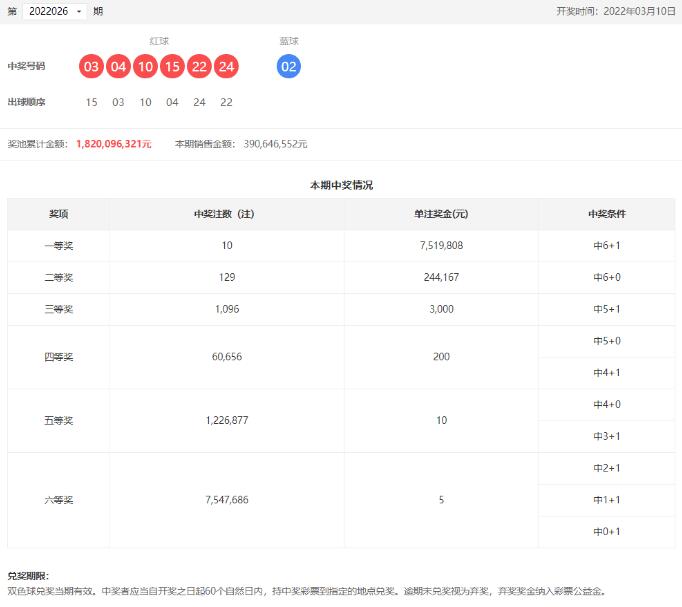Click the 一等奖 row label
The height and width of the screenshot is (607, 682).
[x=58, y=246]
